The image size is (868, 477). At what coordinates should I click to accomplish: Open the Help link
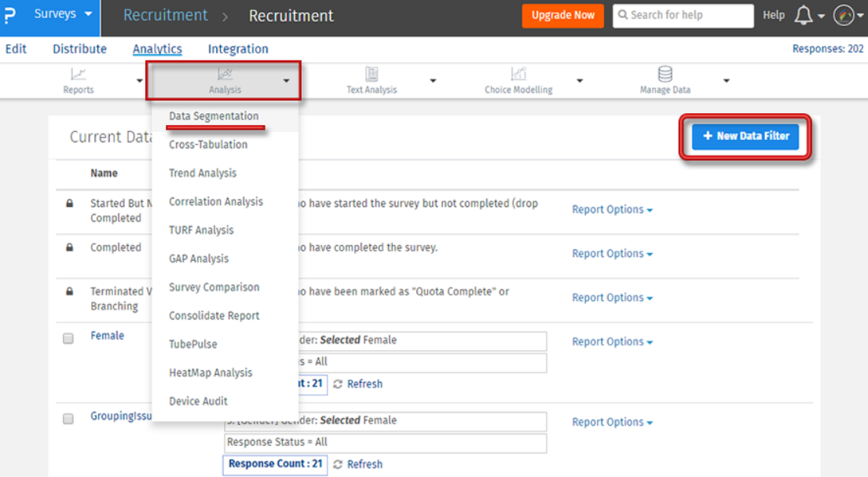773,16
